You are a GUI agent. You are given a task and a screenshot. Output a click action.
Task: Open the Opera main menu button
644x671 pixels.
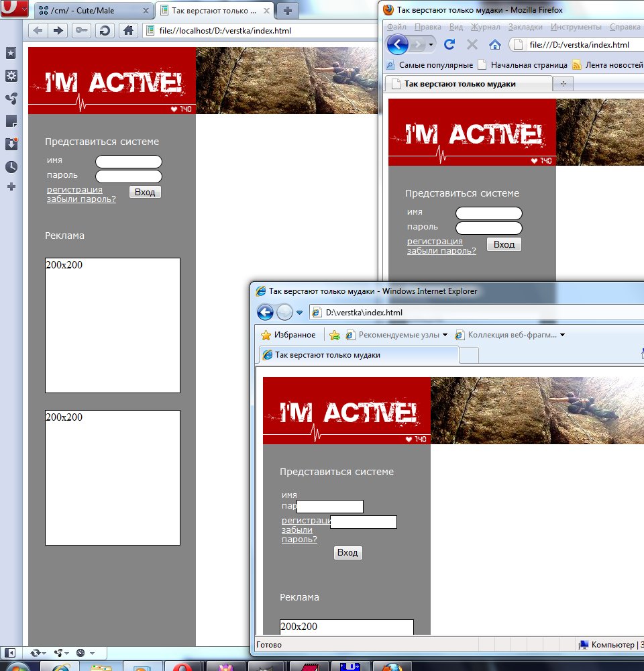[14, 8]
